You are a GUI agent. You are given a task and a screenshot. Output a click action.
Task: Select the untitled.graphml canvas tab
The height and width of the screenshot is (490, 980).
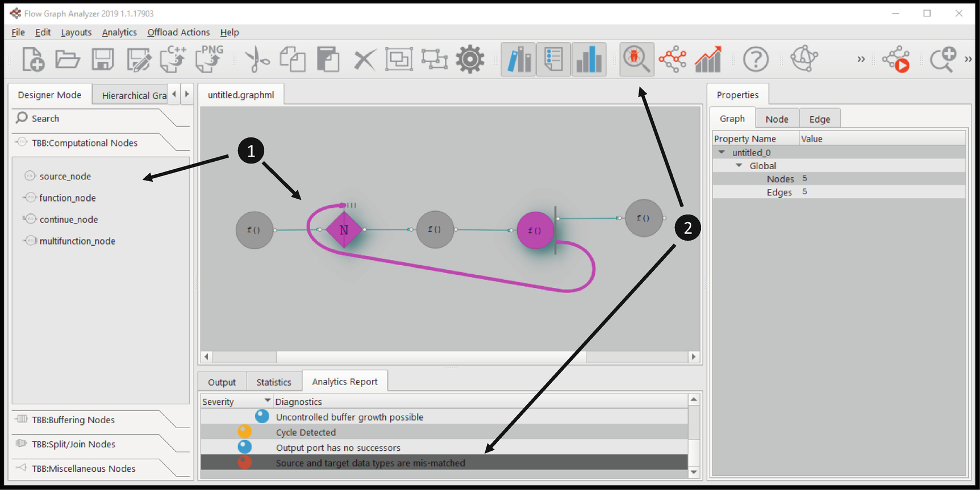click(241, 95)
